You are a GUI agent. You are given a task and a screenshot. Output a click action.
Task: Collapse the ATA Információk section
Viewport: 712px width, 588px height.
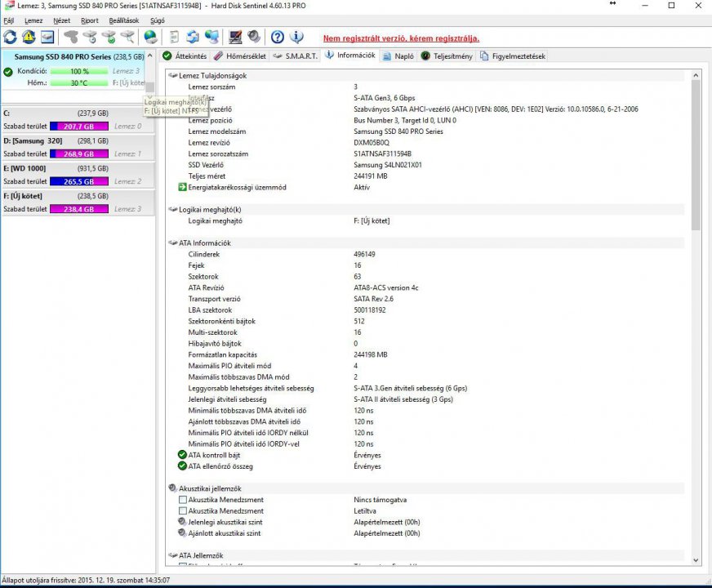click(x=172, y=243)
